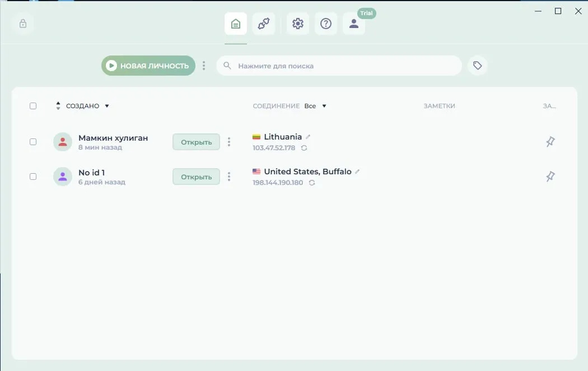Open the connections plug icon tab
This screenshot has height=371, width=588.
tap(264, 24)
